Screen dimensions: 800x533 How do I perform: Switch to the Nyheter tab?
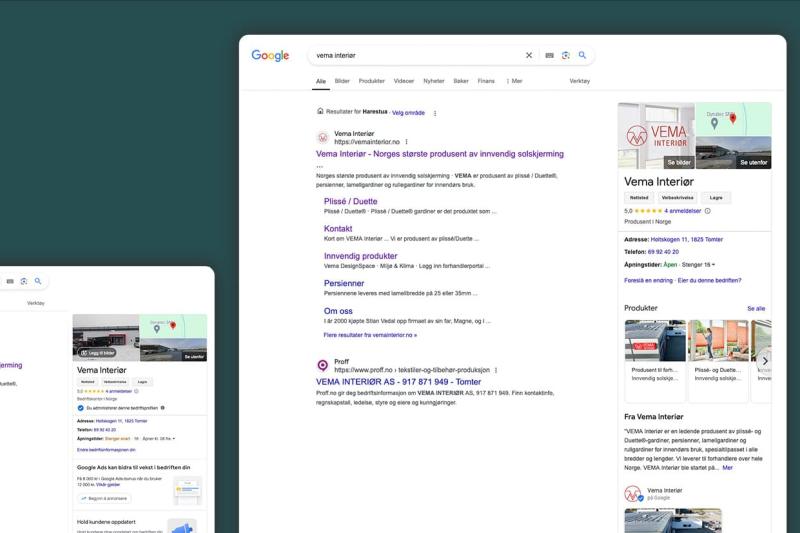(434, 81)
